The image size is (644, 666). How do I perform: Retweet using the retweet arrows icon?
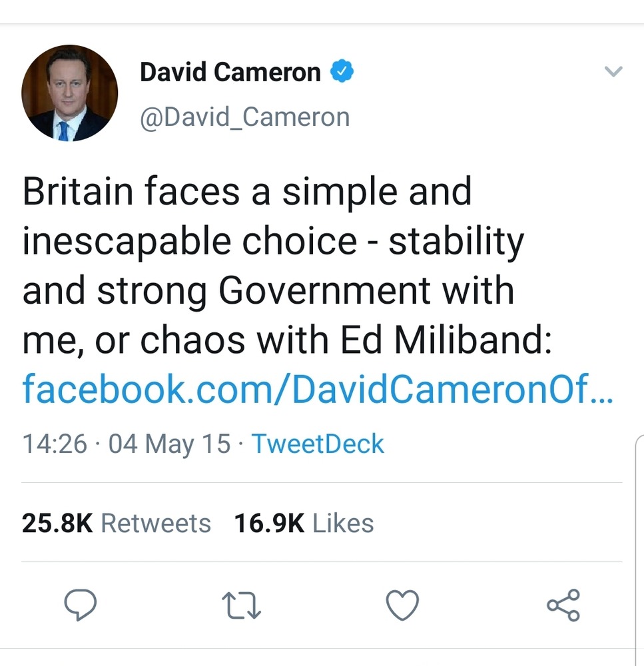[x=241, y=605]
